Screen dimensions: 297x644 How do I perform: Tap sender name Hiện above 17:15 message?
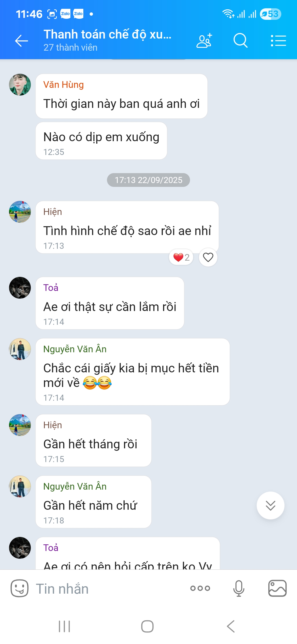point(53,425)
